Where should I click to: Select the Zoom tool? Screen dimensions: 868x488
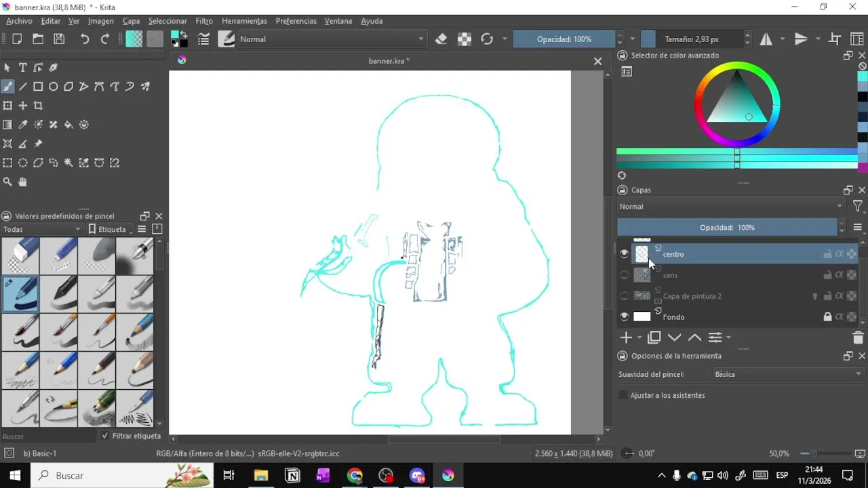click(x=7, y=182)
